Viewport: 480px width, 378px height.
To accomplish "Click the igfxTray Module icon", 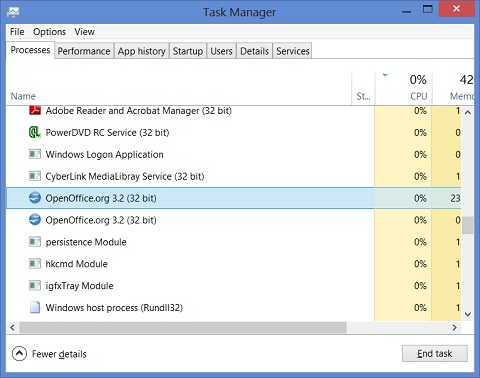I will tap(35, 286).
